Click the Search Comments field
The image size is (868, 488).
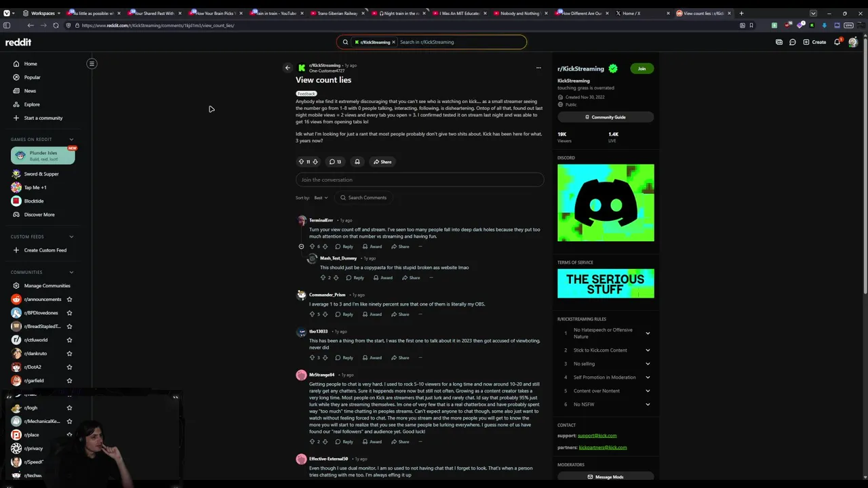point(363,198)
